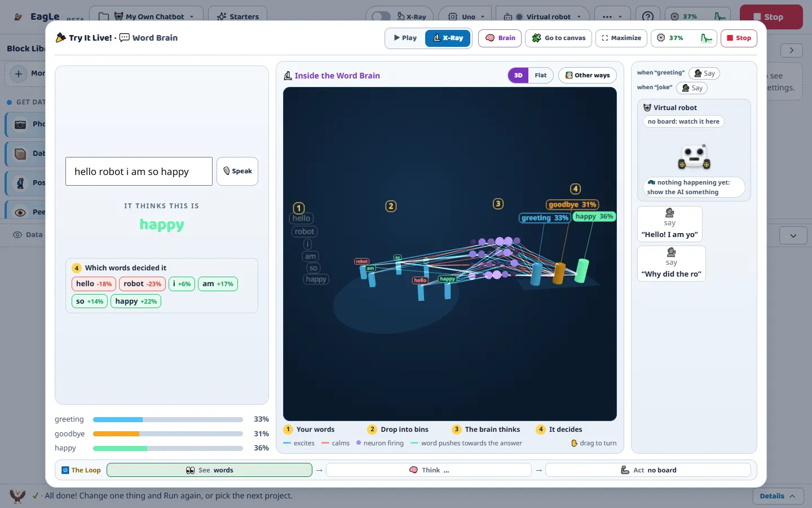Click the am +17% word chip
The height and width of the screenshot is (508, 812).
[218, 284]
